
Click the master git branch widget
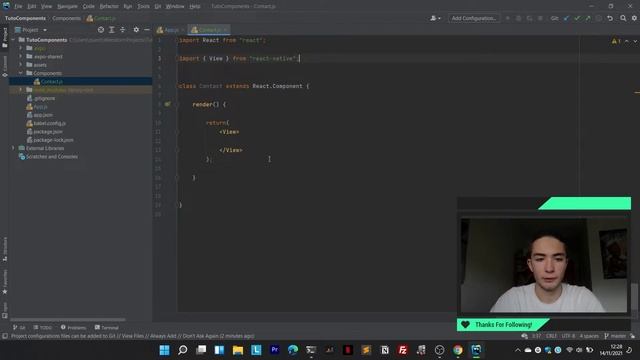coord(616,336)
